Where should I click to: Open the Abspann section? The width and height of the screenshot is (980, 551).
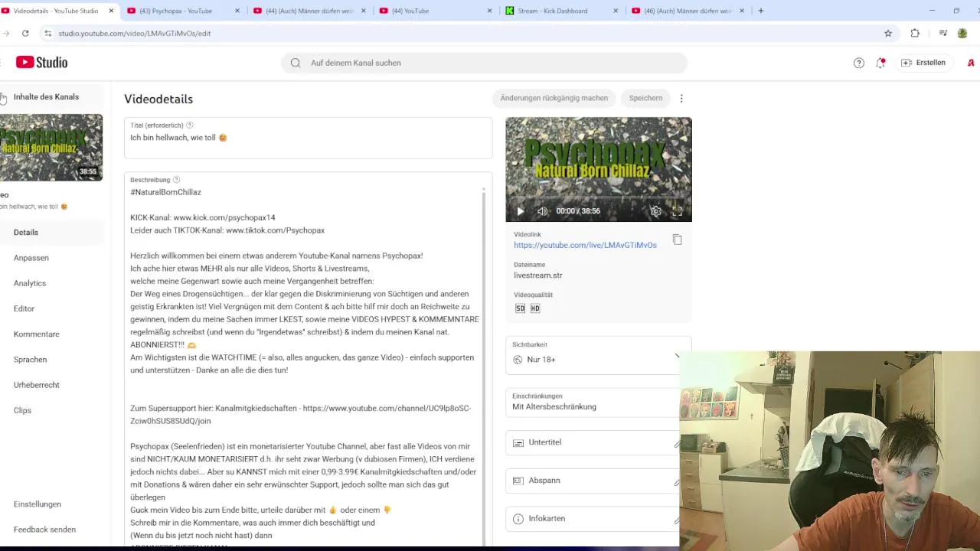pyautogui.click(x=598, y=481)
